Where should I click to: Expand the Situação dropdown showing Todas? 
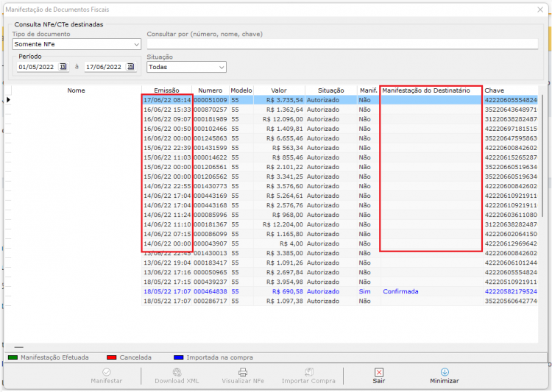[222, 67]
